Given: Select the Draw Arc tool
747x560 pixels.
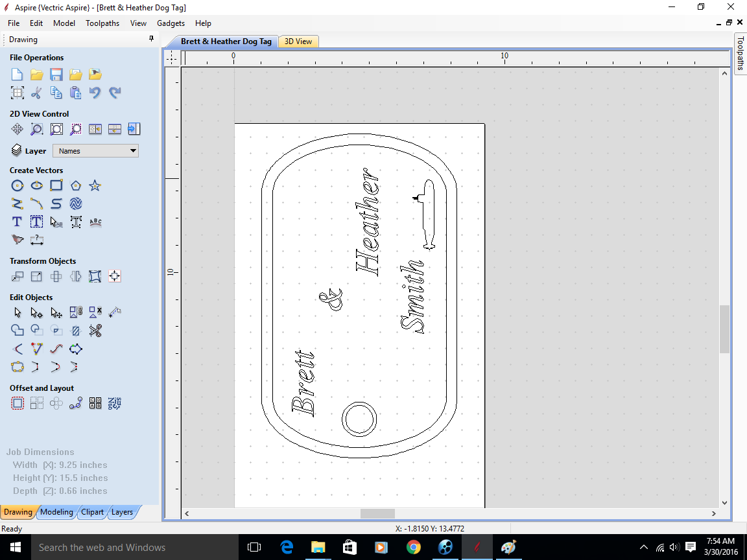Looking at the screenshot, I should pyautogui.click(x=37, y=204).
